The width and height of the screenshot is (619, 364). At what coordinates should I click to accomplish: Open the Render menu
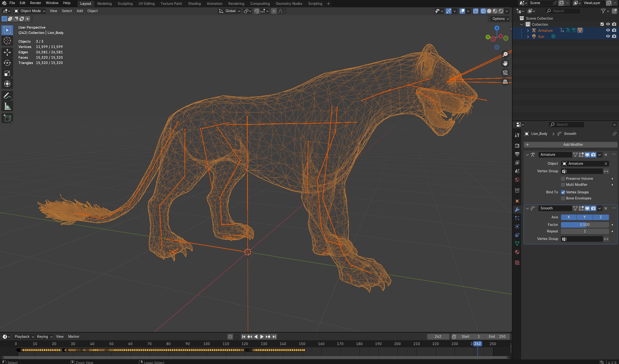(x=36, y=3)
